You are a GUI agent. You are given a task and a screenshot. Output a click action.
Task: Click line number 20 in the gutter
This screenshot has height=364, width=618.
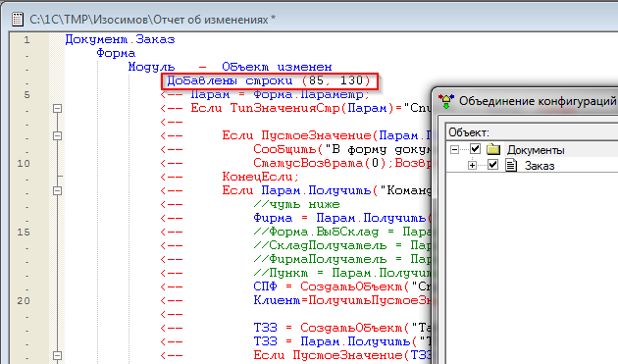click(x=24, y=301)
